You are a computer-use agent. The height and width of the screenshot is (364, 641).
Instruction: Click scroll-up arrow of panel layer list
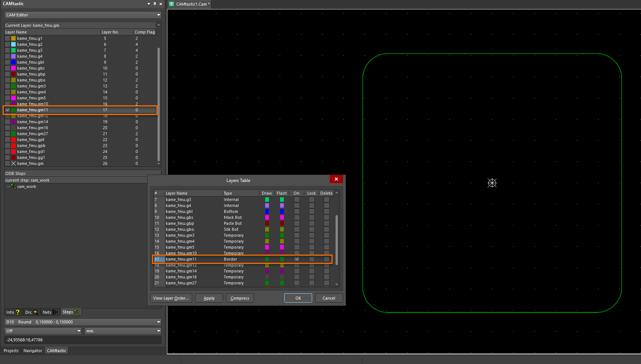(x=159, y=25)
